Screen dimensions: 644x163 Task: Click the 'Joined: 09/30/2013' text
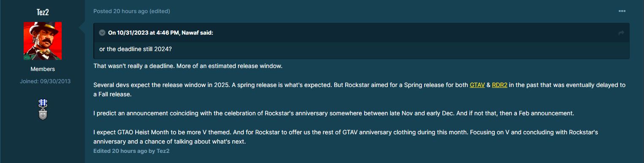(45, 81)
